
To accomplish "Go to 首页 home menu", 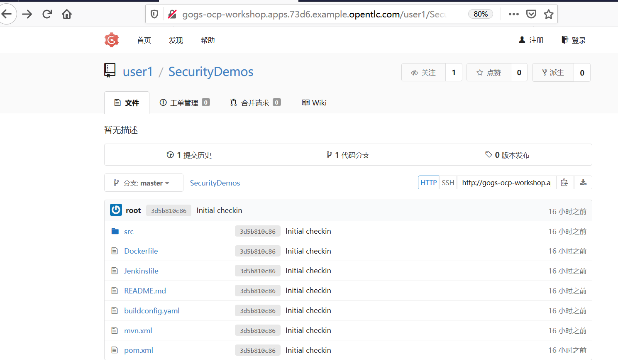I will 144,40.
